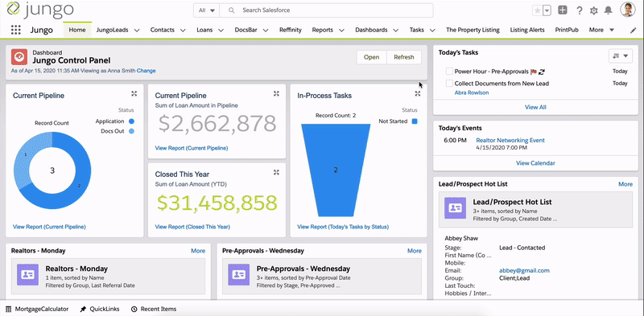This screenshot has width=644, height=316.
Task: Expand the Current Pipeline loan amount card
Action: coord(276,93)
